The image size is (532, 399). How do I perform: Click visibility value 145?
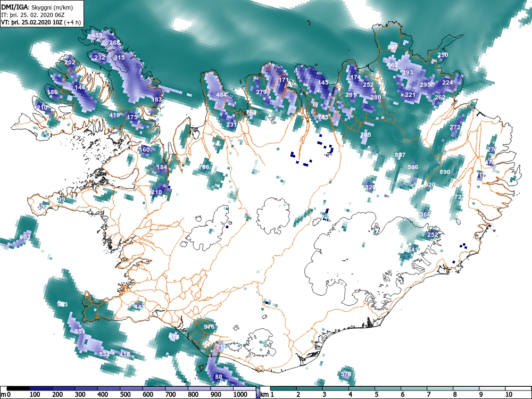click(x=323, y=82)
